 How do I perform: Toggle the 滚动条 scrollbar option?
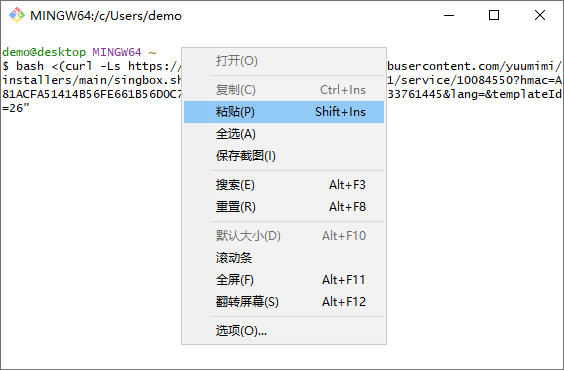(x=284, y=258)
